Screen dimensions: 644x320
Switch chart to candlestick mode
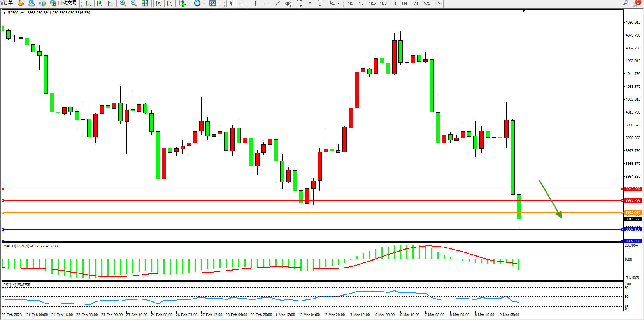(100, 3)
